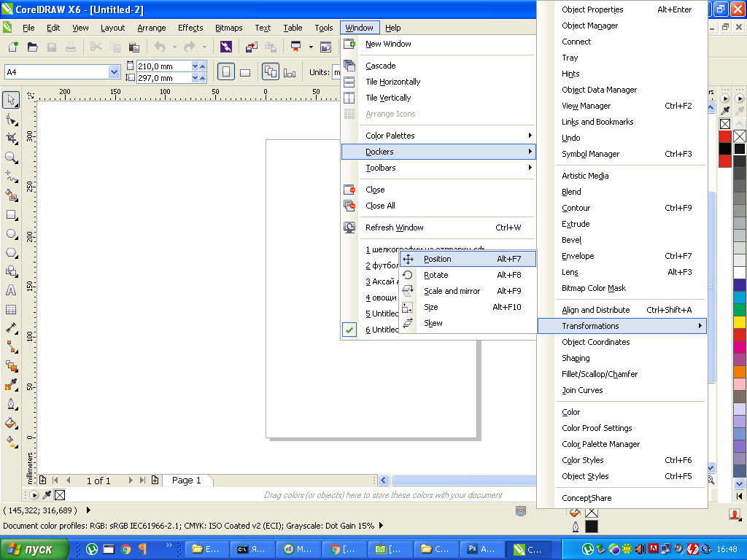The height and width of the screenshot is (560, 747).
Task: Open Color Styles docker
Action: (622, 460)
